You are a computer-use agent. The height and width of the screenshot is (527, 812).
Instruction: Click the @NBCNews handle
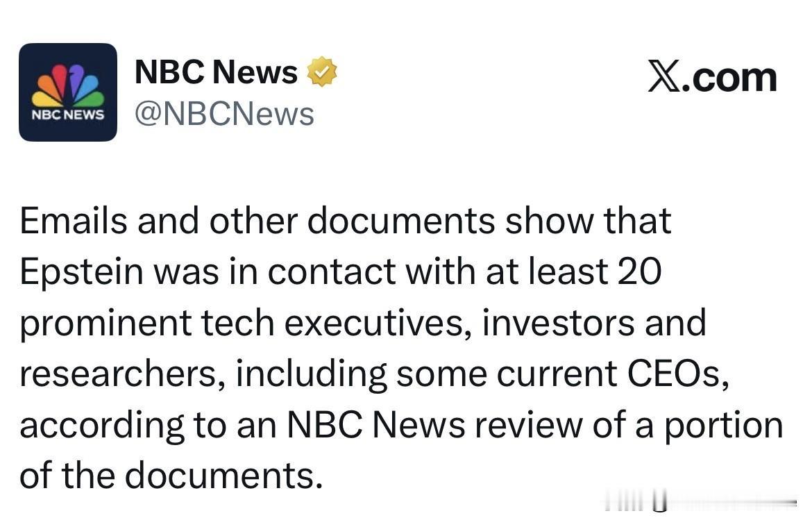pos(223,114)
